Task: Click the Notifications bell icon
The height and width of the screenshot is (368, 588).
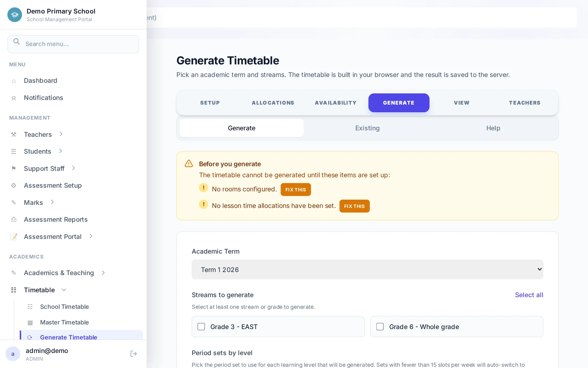Action: pyautogui.click(x=14, y=98)
